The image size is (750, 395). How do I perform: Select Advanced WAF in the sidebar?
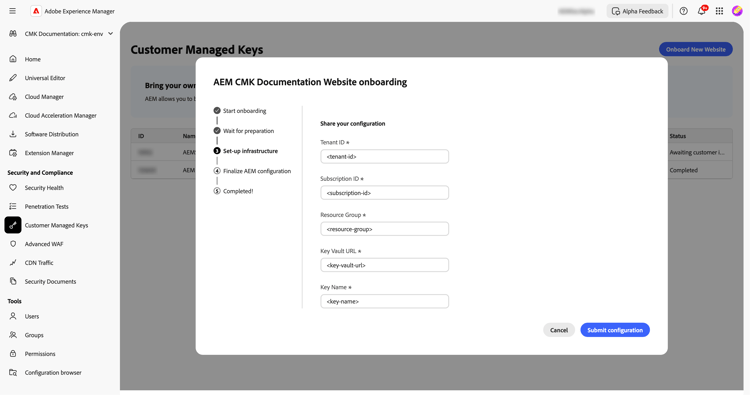(44, 244)
